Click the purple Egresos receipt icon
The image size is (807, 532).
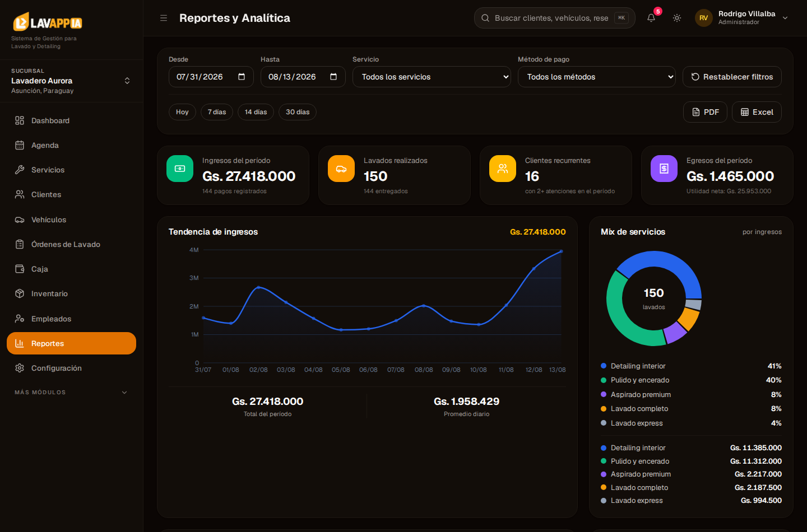[664, 169]
